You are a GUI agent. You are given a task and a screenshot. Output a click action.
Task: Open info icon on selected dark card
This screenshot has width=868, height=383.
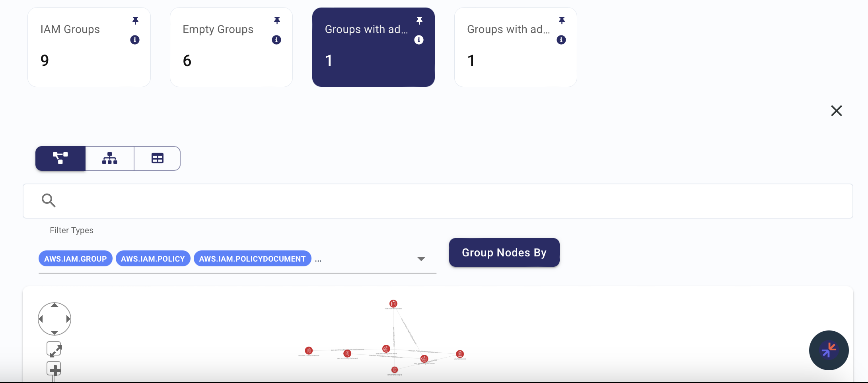pos(419,40)
